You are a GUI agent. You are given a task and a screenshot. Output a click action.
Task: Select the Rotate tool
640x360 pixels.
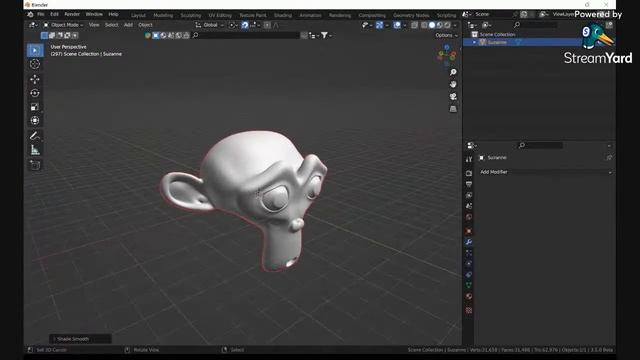(x=35, y=93)
